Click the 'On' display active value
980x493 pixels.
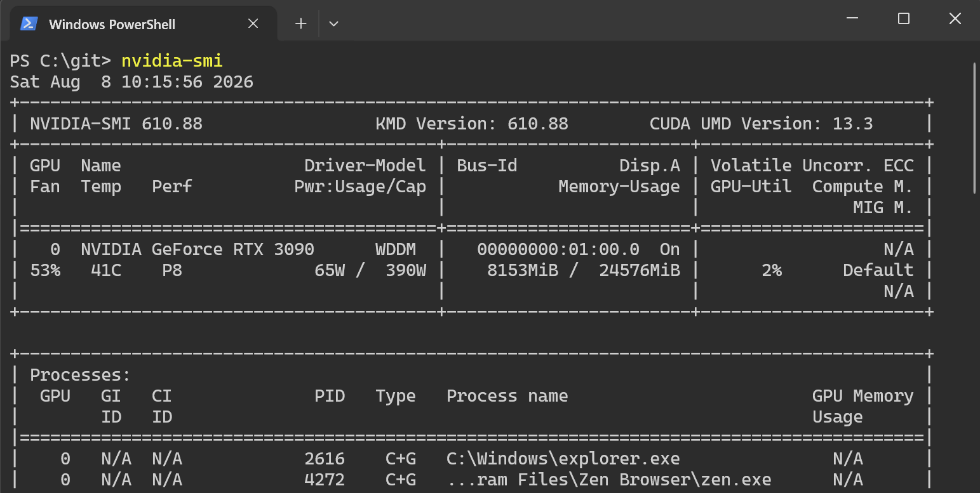pyautogui.click(x=670, y=249)
